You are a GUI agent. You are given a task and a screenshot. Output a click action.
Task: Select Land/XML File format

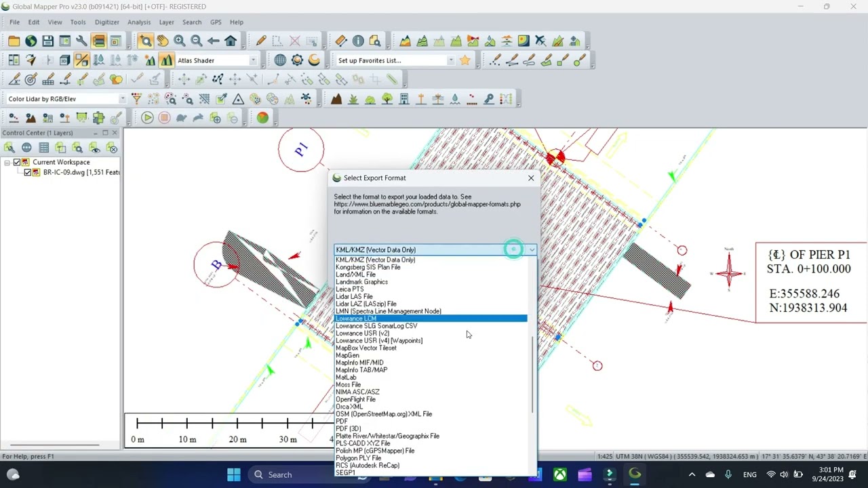tap(431, 274)
